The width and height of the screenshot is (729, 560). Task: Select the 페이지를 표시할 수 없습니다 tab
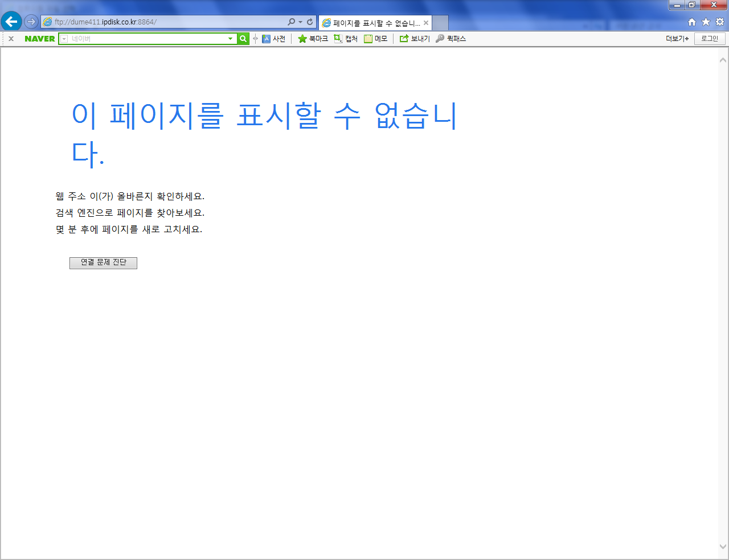[x=375, y=23]
